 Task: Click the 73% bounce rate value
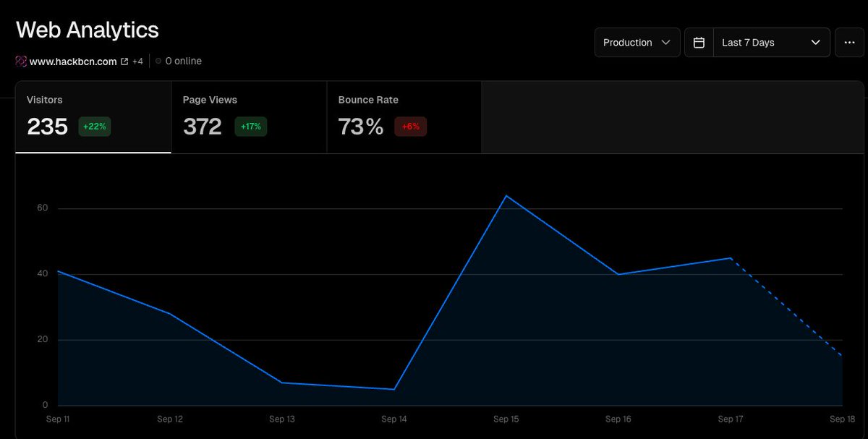coord(361,127)
